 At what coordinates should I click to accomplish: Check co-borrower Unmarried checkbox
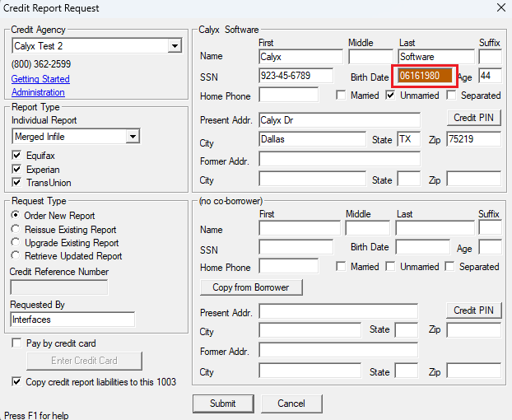pyautogui.click(x=390, y=266)
